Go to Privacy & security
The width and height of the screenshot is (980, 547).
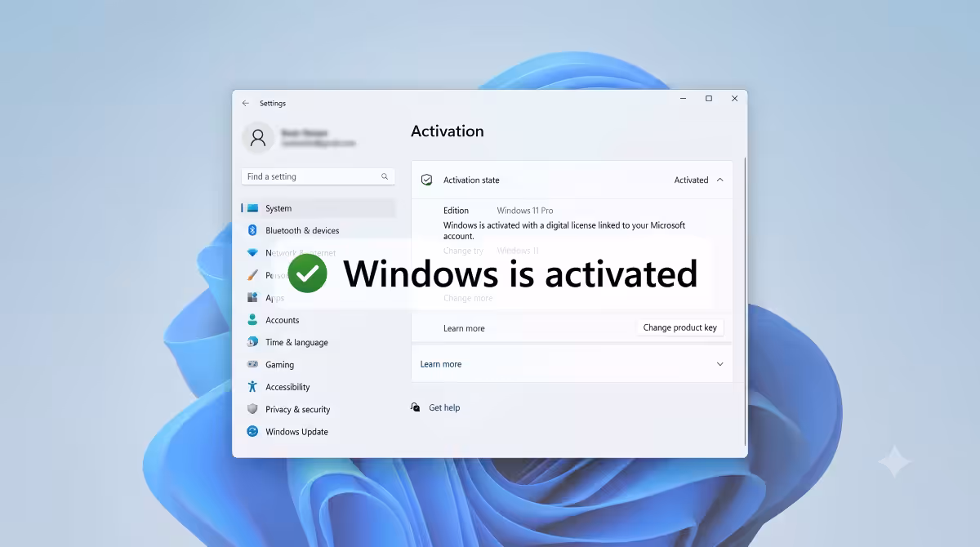(318, 409)
